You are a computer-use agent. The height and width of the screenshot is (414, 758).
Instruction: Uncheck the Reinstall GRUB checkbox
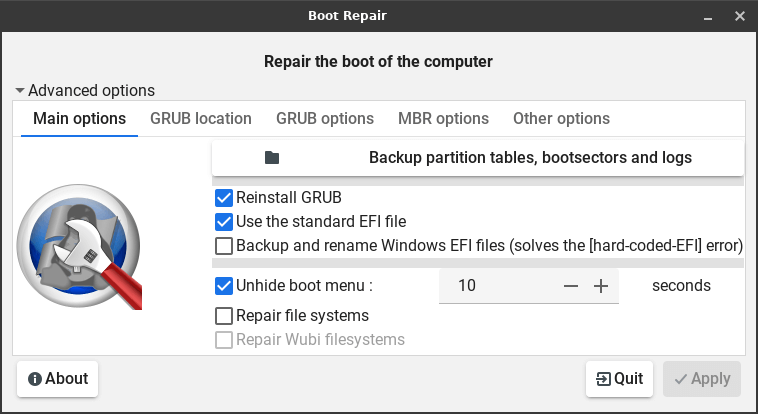pyautogui.click(x=224, y=198)
